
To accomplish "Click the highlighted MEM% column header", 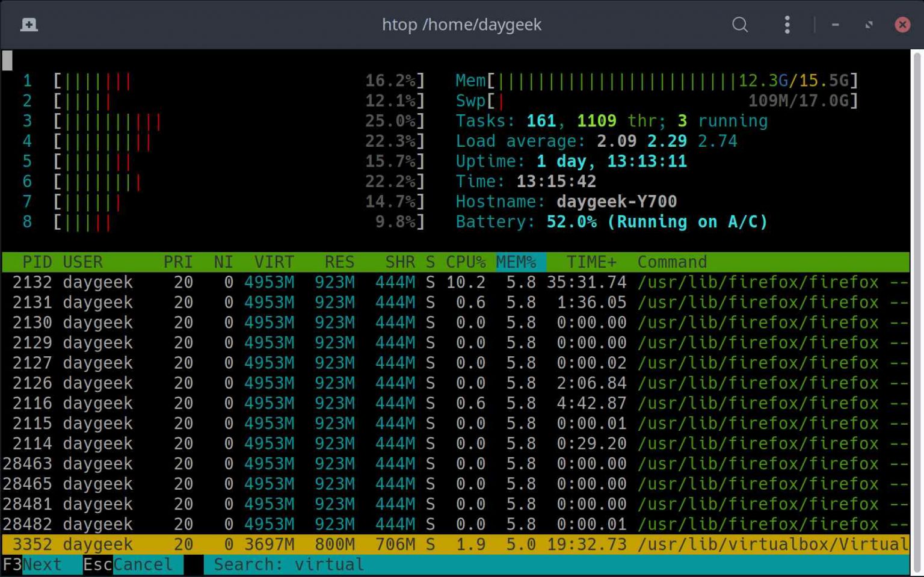I will coord(516,262).
